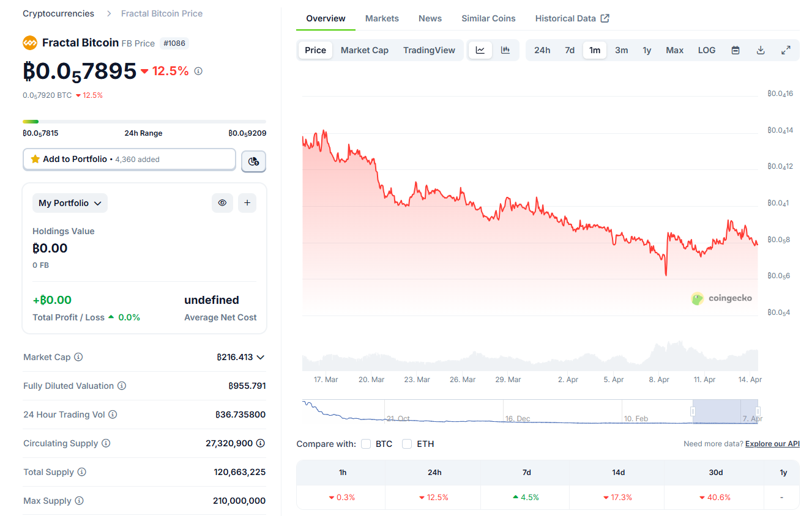This screenshot has width=812, height=516.
Task: Click the volume bars below the chart
Action: tap(530, 357)
